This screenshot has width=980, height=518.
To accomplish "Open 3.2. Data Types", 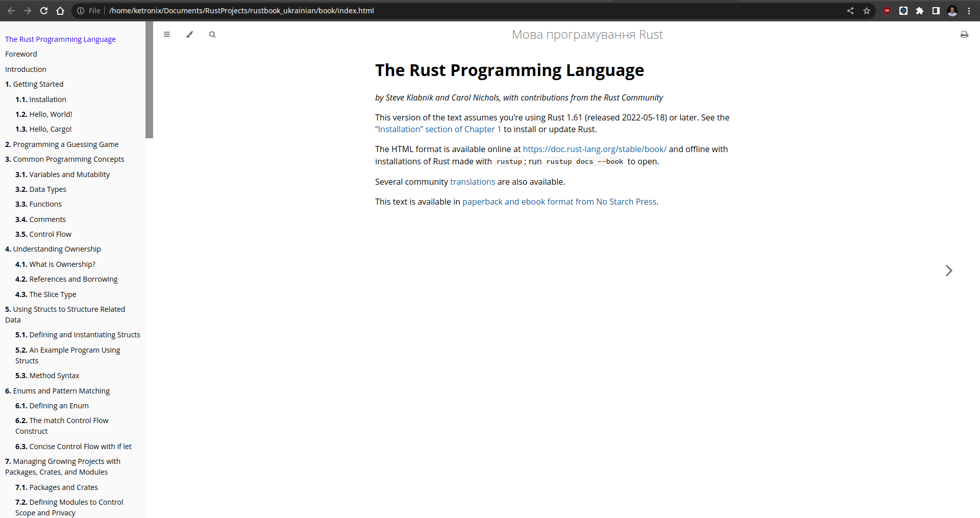I will (41, 189).
